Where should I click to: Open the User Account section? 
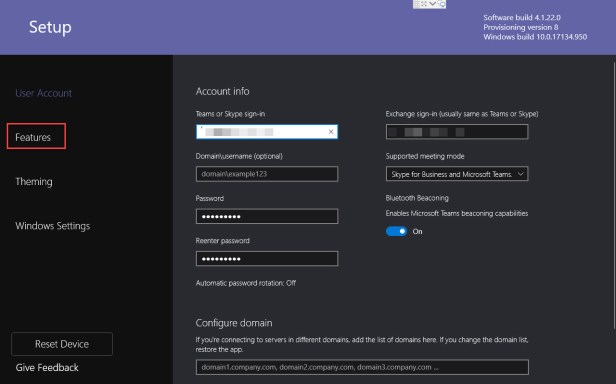[x=44, y=93]
